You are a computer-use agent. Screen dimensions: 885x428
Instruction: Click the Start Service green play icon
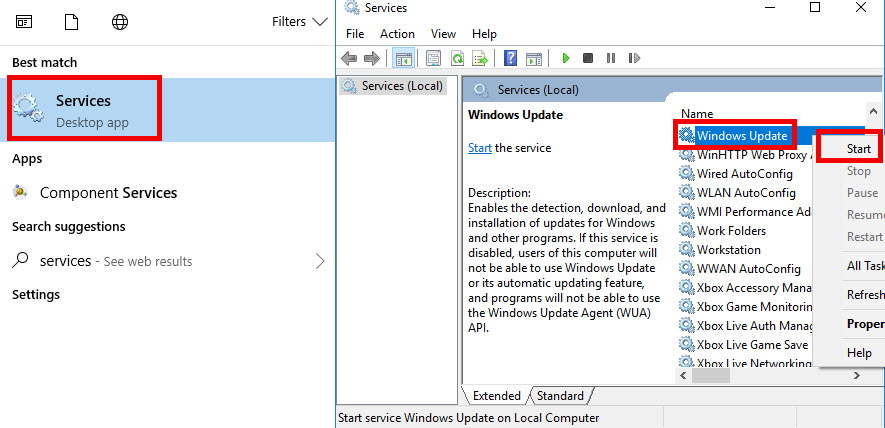(566, 58)
